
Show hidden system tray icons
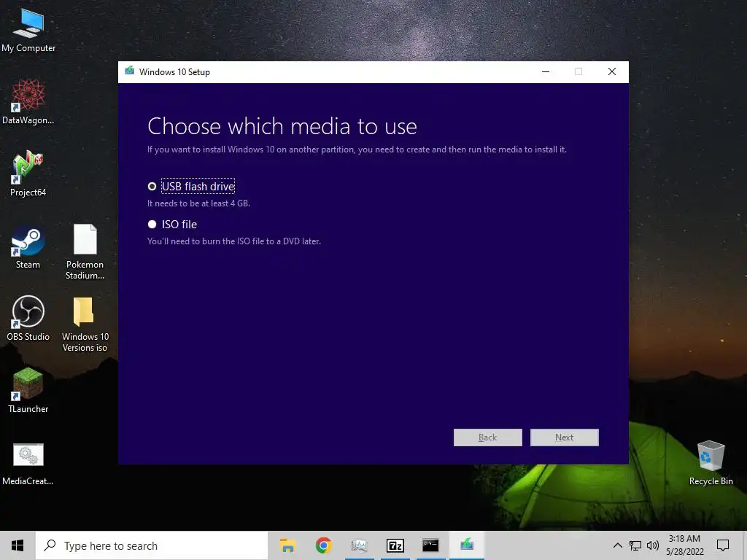coord(617,545)
